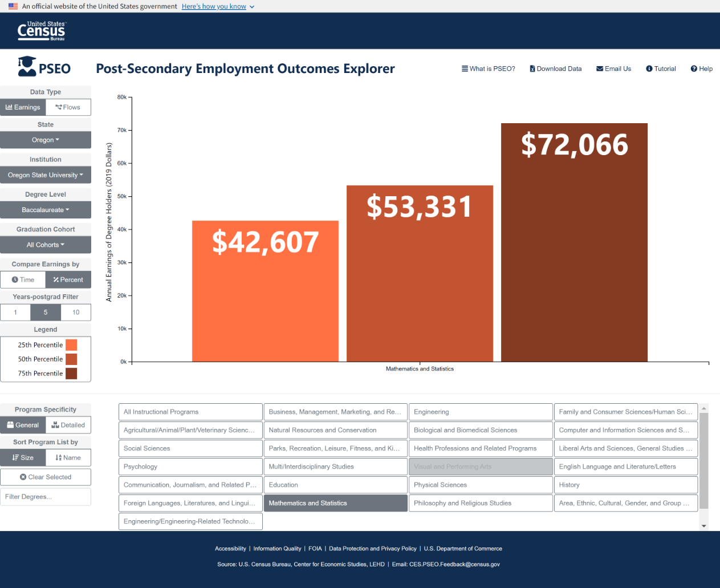The height and width of the screenshot is (588, 720).
Task: Switch data type to Flows
Action: pyautogui.click(x=68, y=107)
